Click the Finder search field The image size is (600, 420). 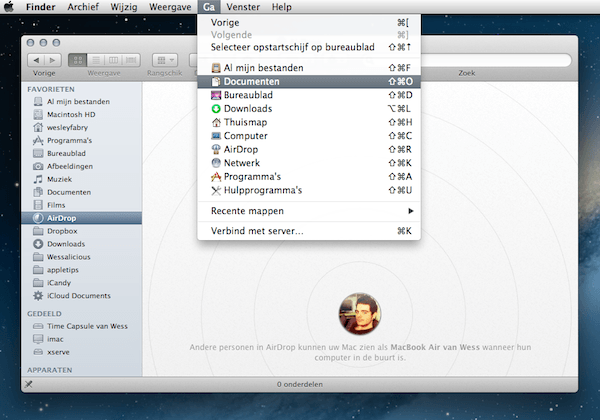(x=496, y=60)
